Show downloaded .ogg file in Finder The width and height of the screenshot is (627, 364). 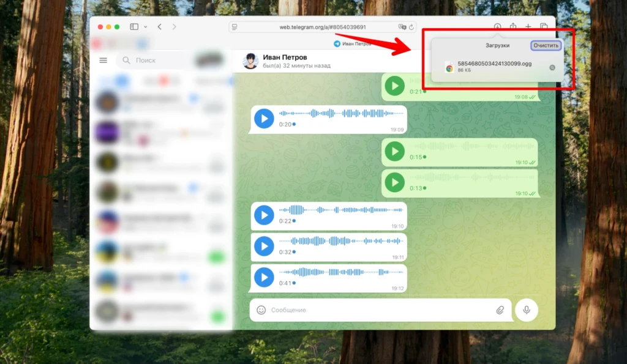[552, 67]
